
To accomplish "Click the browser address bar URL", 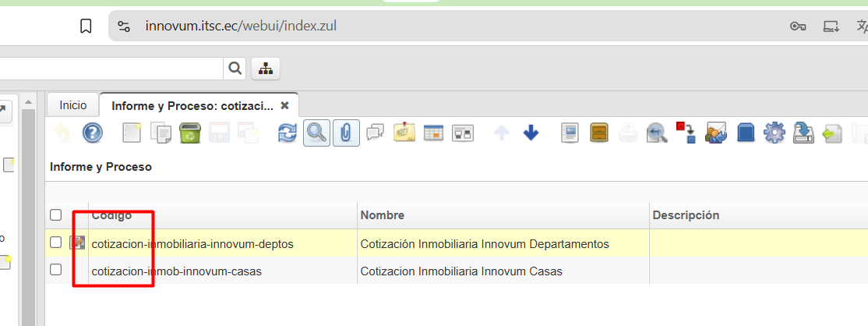I will 241,26.
